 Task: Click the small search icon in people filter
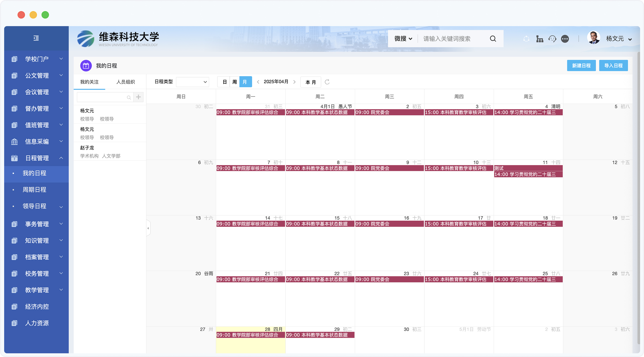tap(129, 98)
